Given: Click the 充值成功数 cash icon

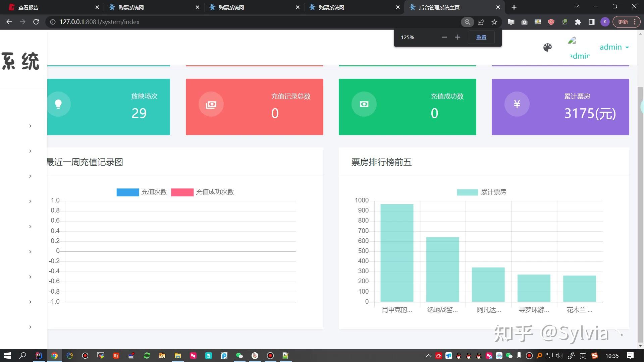Looking at the screenshot, I should [364, 104].
